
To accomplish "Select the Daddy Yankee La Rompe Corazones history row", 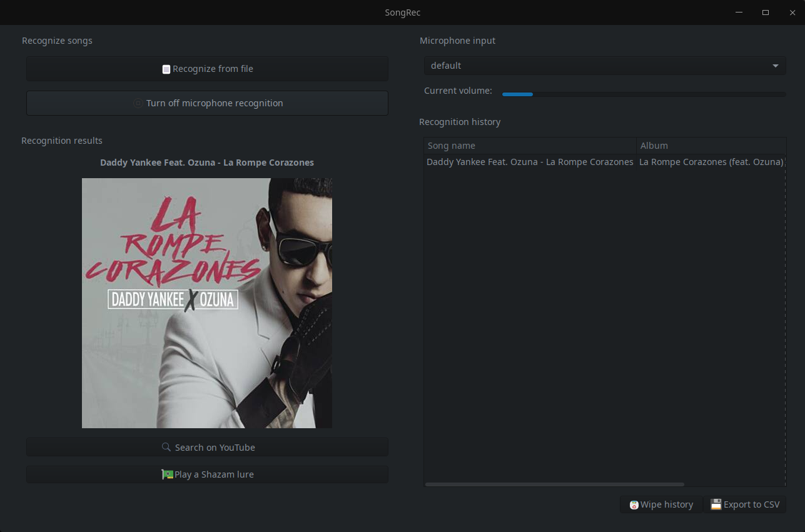I will point(605,162).
